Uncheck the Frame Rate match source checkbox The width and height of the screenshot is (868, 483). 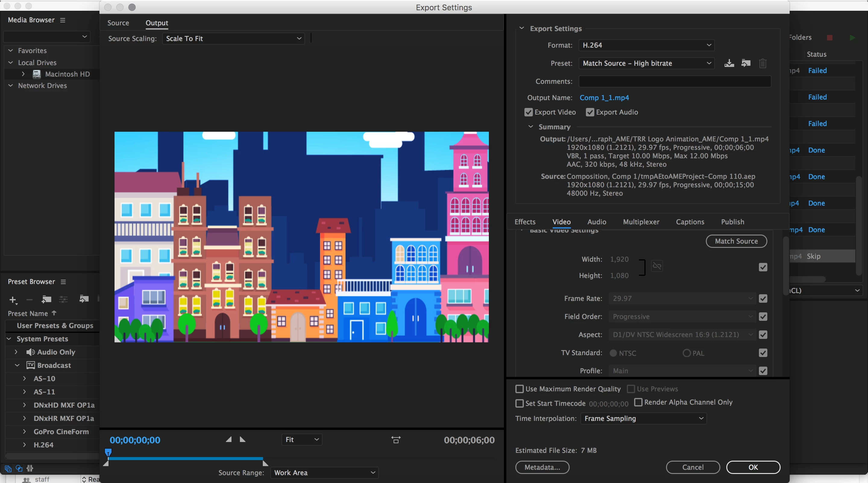tap(763, 298)
